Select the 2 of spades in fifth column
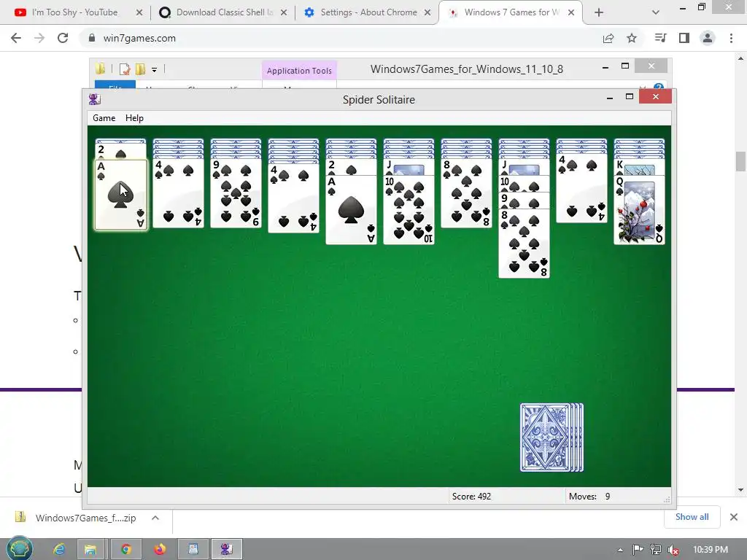The width and height of the screenshot is (747, 560). [x=351, y=167]
